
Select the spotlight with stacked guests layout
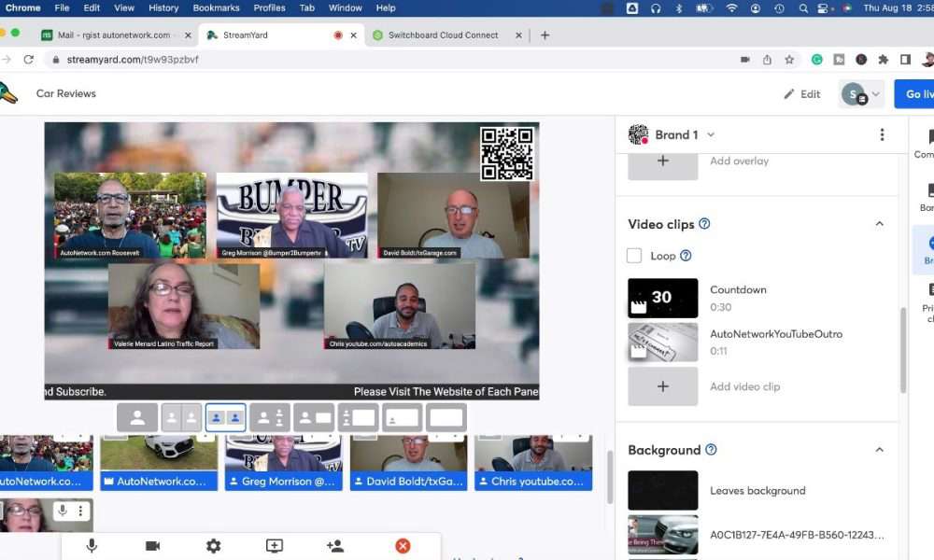coord(270,418)
